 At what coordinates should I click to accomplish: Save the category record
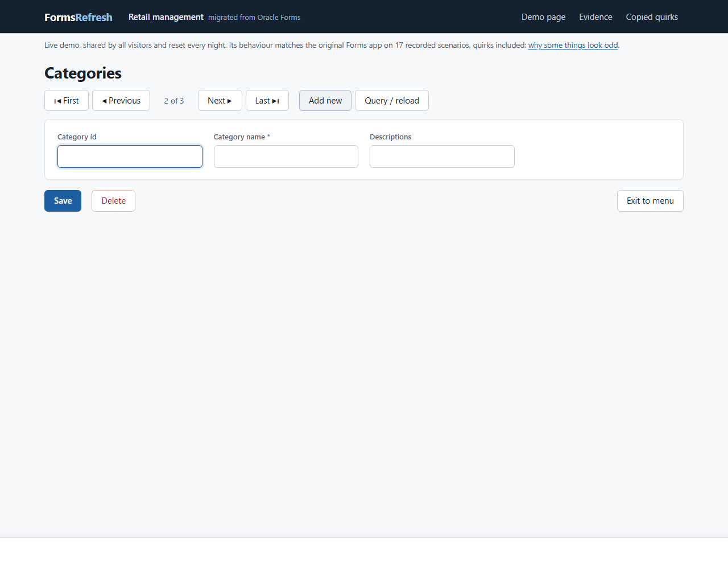coord(63,201)
